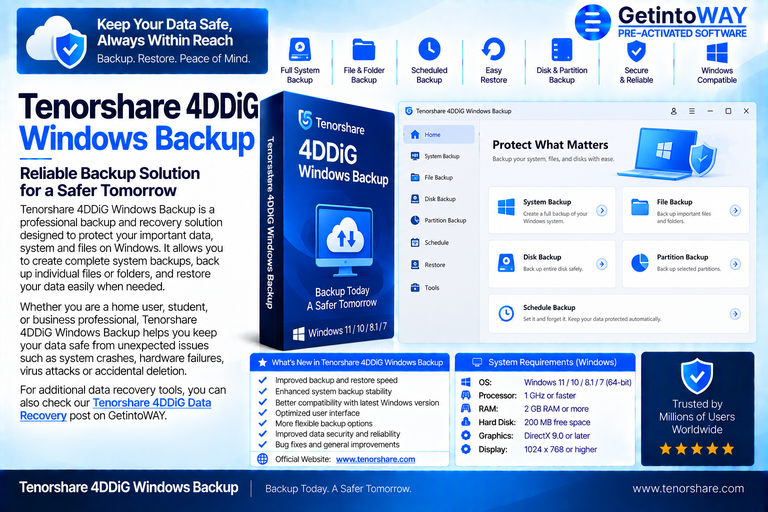The image size is (768, 512).
Task: Click the Secure & Reliable shield icon
Action: click(636, 50)
